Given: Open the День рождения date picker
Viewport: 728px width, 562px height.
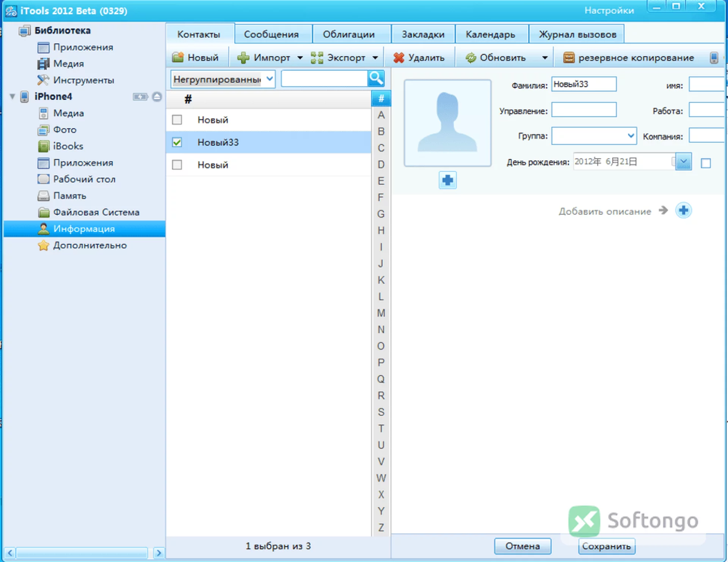Looking at the screenshot, I should click(x=683, y=162).
